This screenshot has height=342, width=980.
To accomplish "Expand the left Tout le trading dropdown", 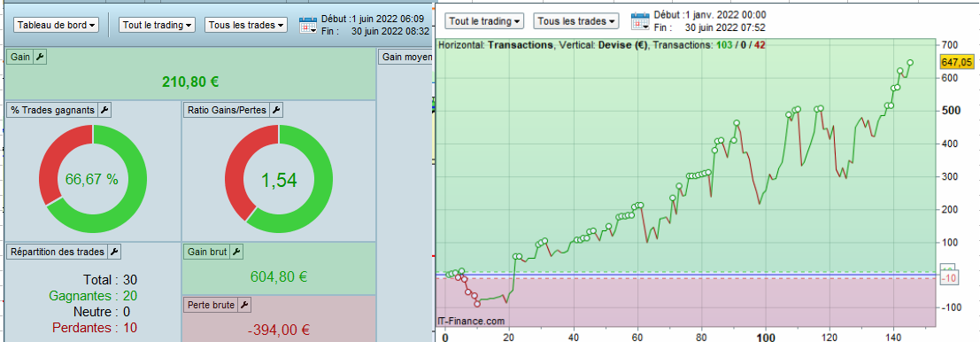I will [x=157, y=25].
